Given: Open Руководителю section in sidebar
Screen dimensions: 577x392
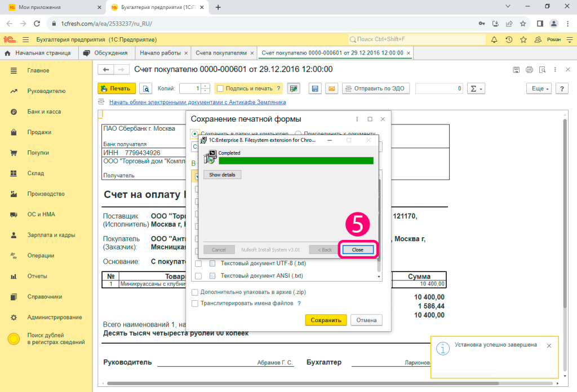Looking at the screenshot, I should coord(46,91).
